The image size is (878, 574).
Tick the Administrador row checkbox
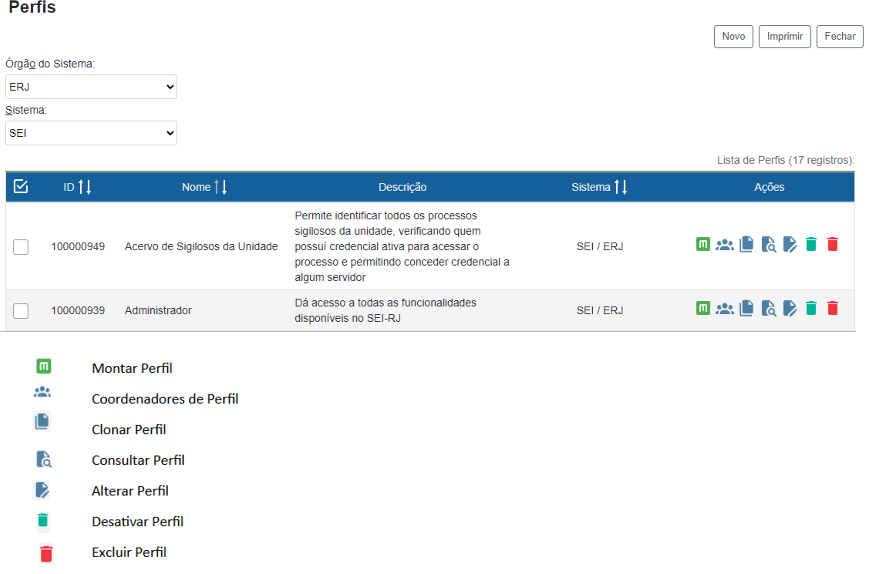[21, 311]
